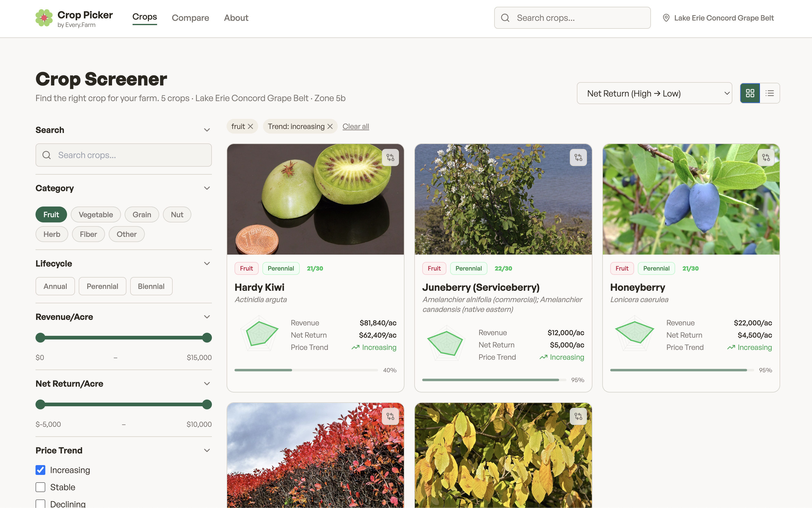Screen dimensions: 812x508
Task: Collapse the Revenue/Acre filter section
Action: click(x=207, y=317)
